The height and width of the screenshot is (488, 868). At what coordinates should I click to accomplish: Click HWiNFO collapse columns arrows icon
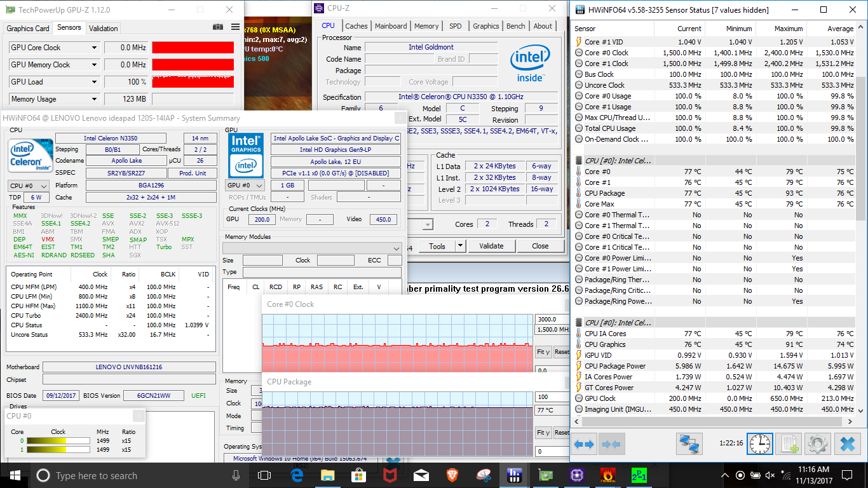pos(610,444)
